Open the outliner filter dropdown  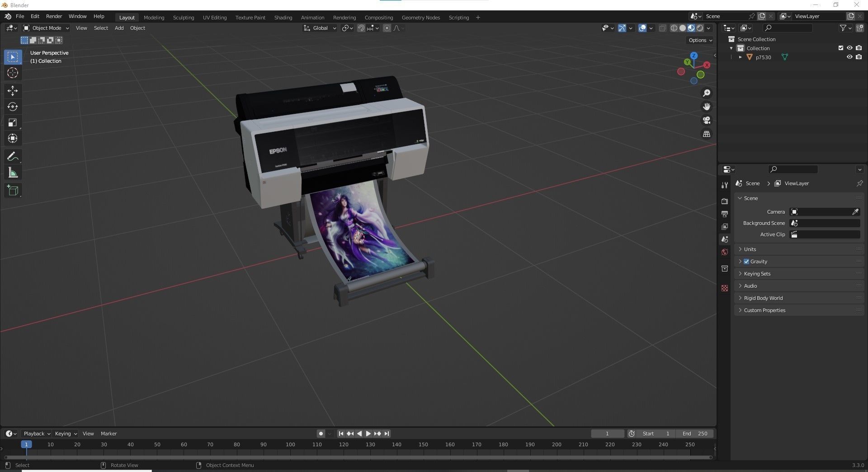click(x=845, y=28)
